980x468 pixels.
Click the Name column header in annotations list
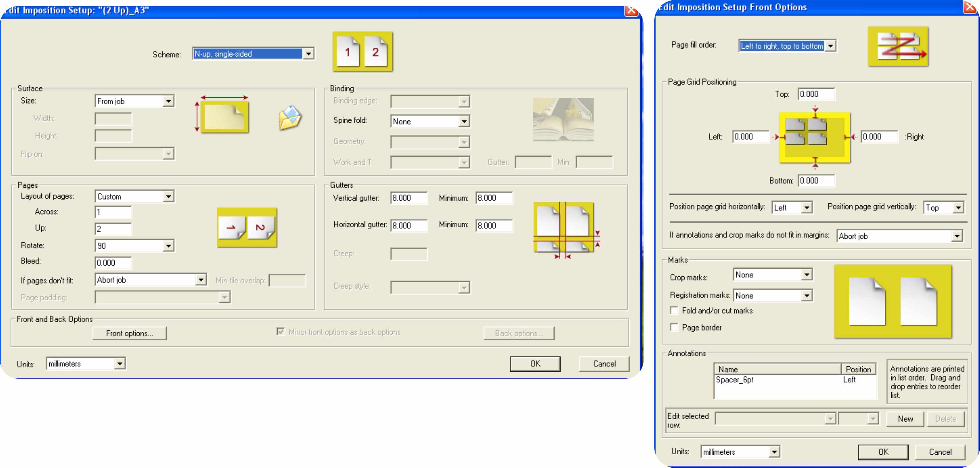click(777, 369)
